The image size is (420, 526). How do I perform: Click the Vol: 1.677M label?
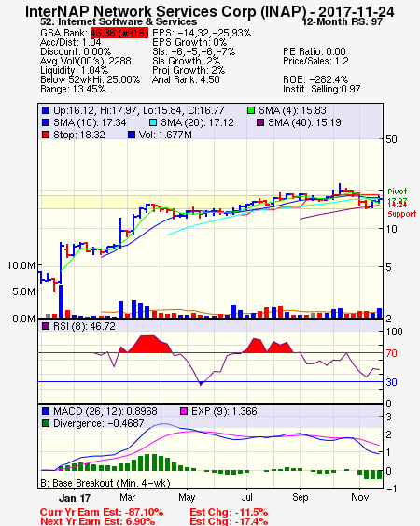(x=165, y=135)
